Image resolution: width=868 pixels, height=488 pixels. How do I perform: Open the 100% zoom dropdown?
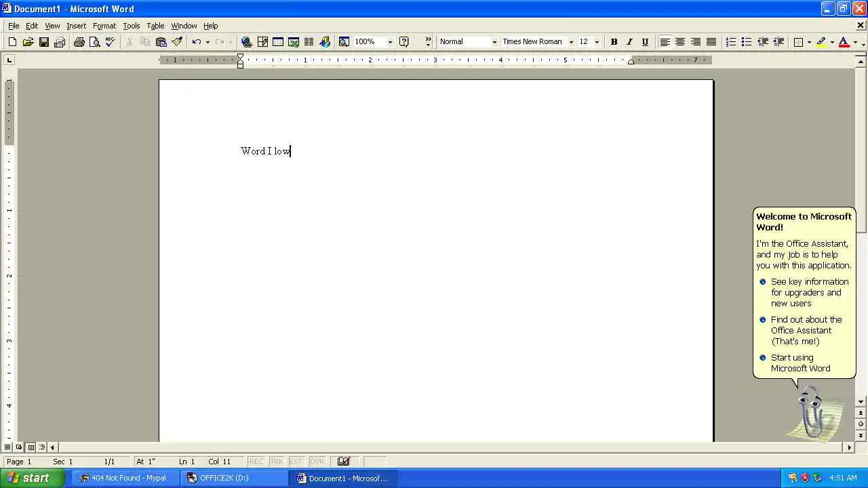[x=390, y=42]
